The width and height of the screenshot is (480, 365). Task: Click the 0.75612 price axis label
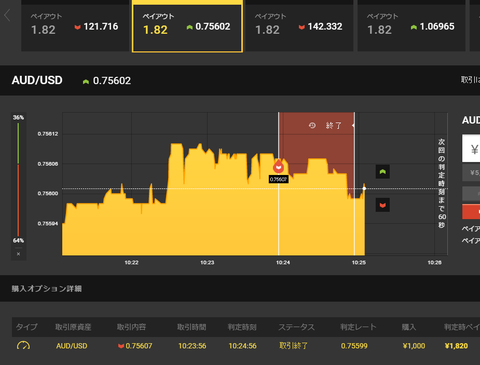click(x=48, y=134)
